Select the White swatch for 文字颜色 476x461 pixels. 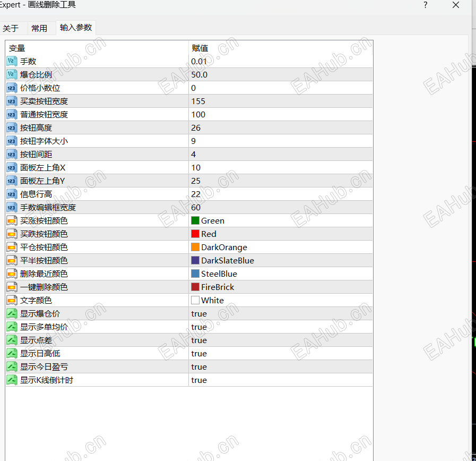[x=195, y=300]
